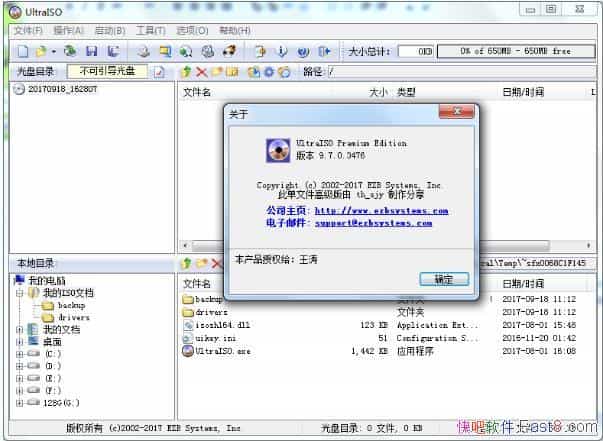Click red X delete in 本地目录 toolbar

(x=217, y=263)
